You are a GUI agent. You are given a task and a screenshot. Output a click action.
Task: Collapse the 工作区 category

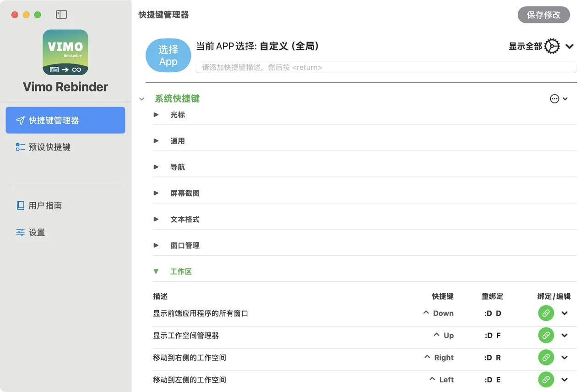pos(156,271)
